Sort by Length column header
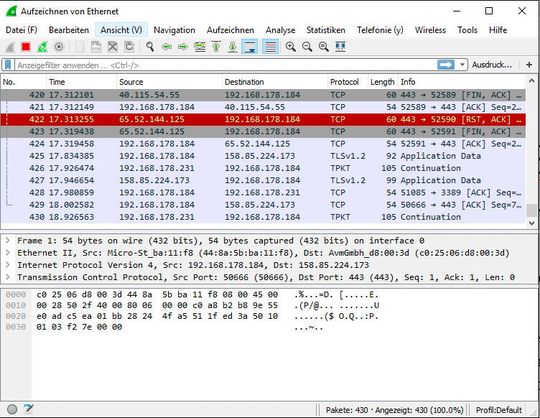 (x=383, y=82)
